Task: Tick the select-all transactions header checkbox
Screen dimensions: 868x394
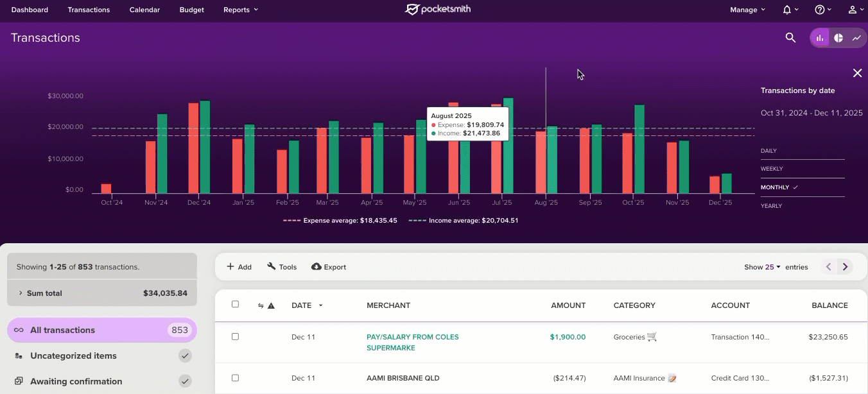Action: 235,304
